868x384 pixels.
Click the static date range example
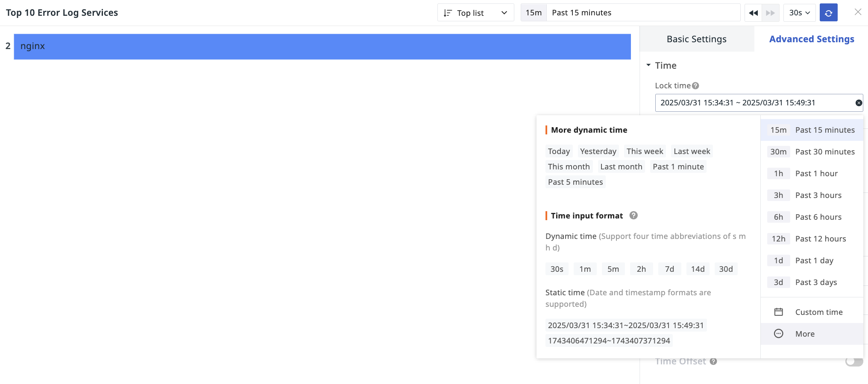[x=626, y=325]
